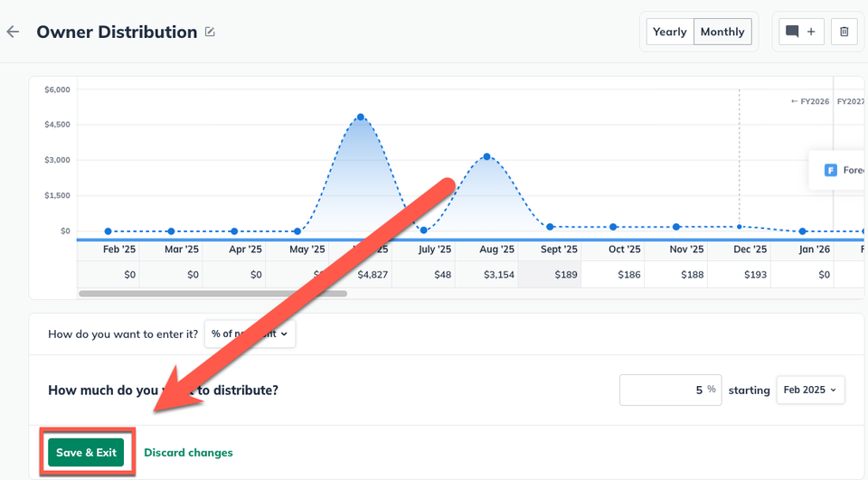The image size is (868, 480).
Task: Click the percentage input field showing 5
Action: (x=670, y=390)
